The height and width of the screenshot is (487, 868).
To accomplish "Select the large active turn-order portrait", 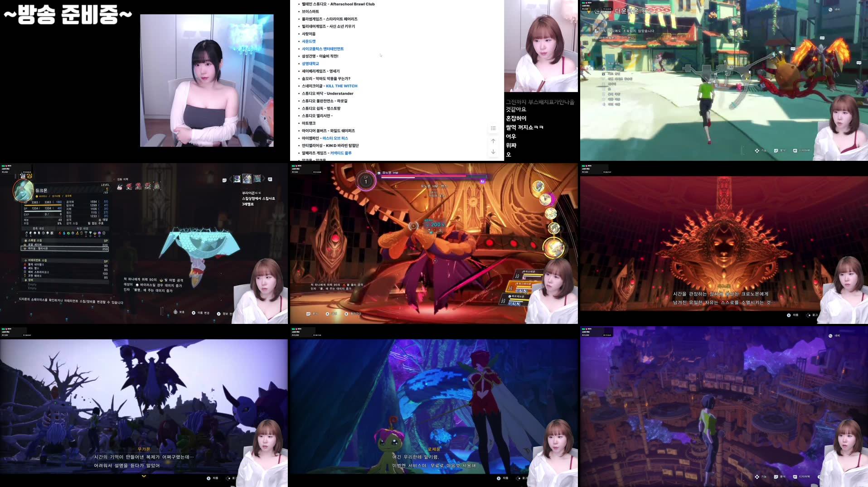I will click(554, 248).
